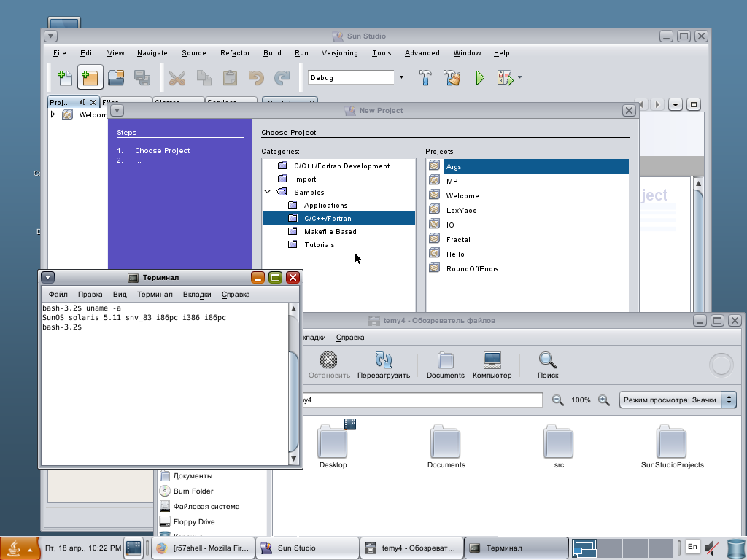747x560 pixels.
Task: Open the Файл menu in terminal
Action: tap(58, 295)
